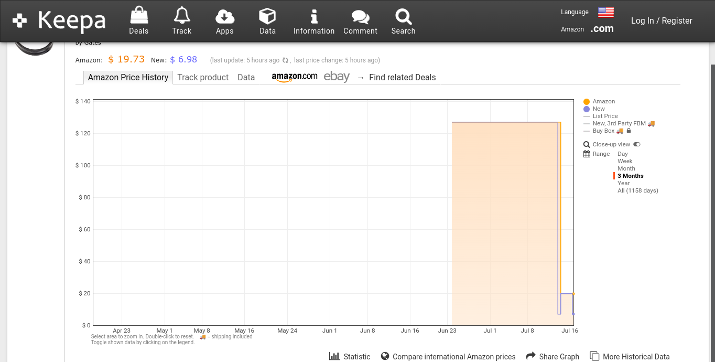Open the ebay logo link
Screen dimensions: 715x362
pos(337,77)
